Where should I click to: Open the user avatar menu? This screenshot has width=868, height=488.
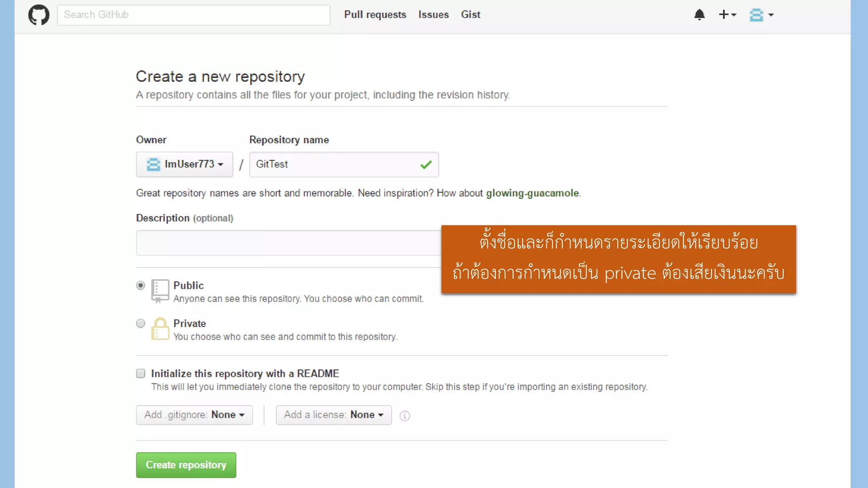(761, 15)
